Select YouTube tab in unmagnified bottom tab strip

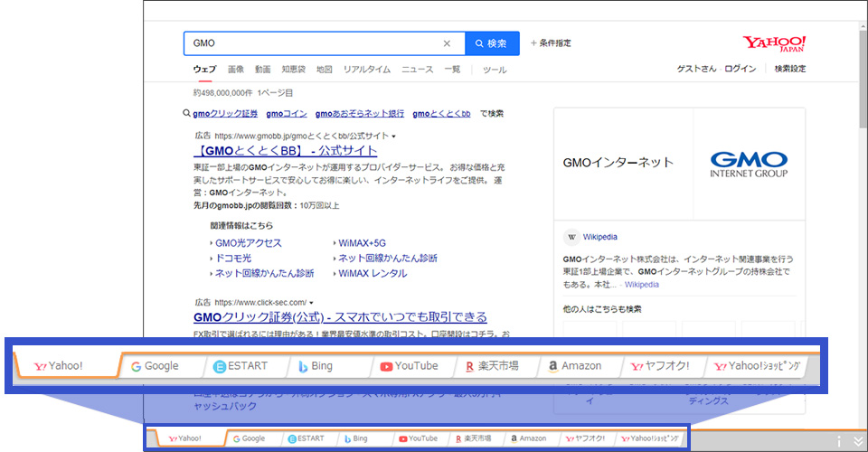tap(419, 438)
